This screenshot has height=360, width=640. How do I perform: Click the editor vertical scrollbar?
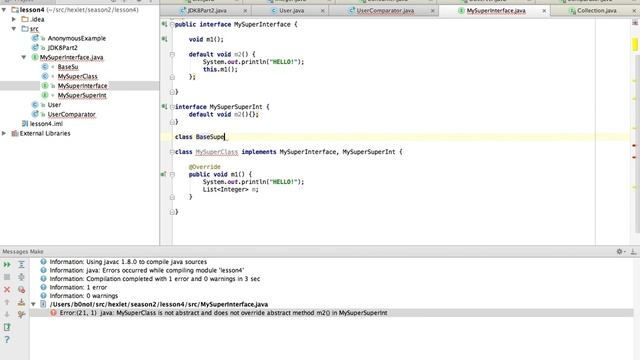(638, 143)
